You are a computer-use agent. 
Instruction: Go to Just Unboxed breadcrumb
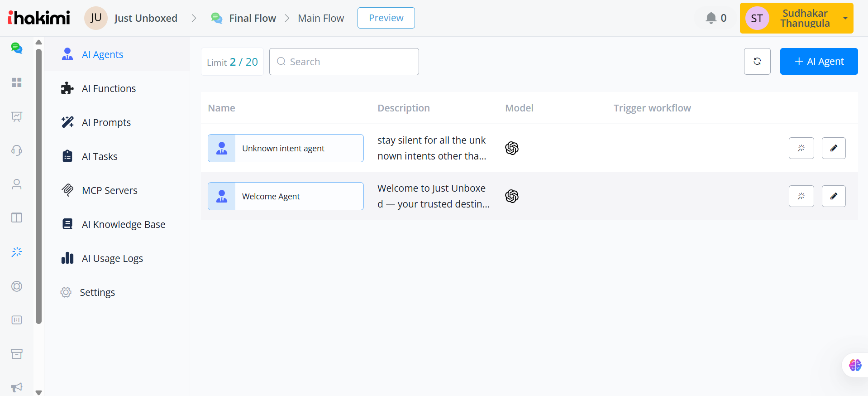tap(146, 18)
